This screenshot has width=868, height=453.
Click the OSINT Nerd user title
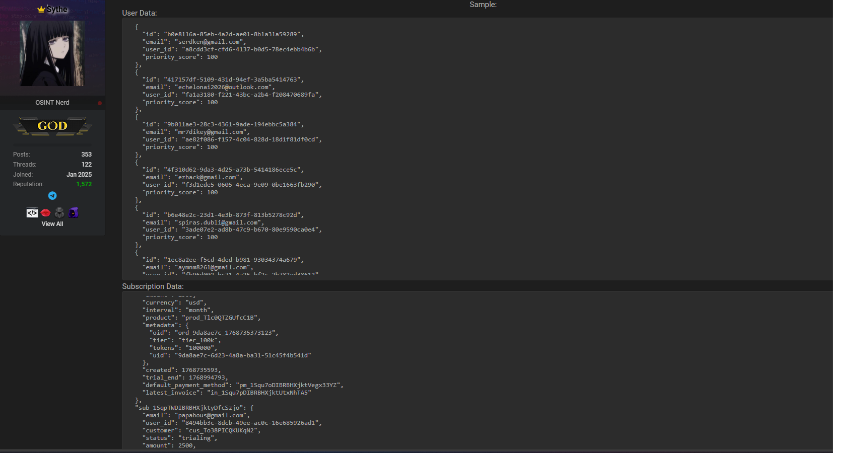point(52,103)
